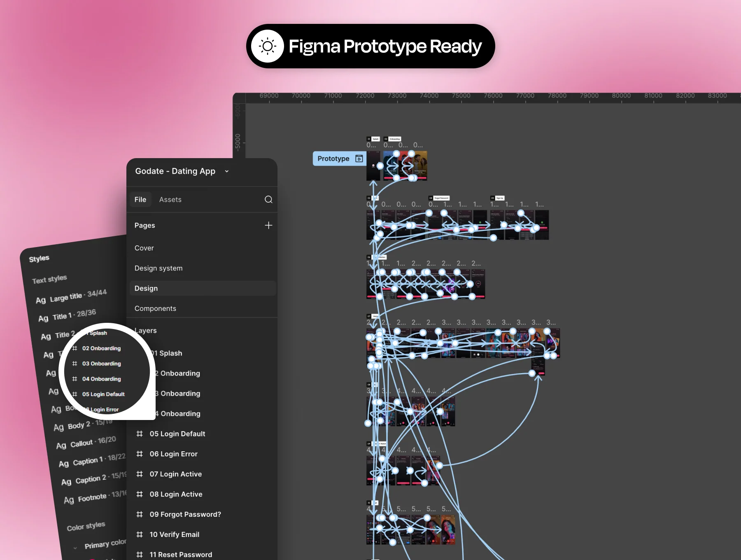Open the Design system page
741x560 pixels.
[158, 268]
